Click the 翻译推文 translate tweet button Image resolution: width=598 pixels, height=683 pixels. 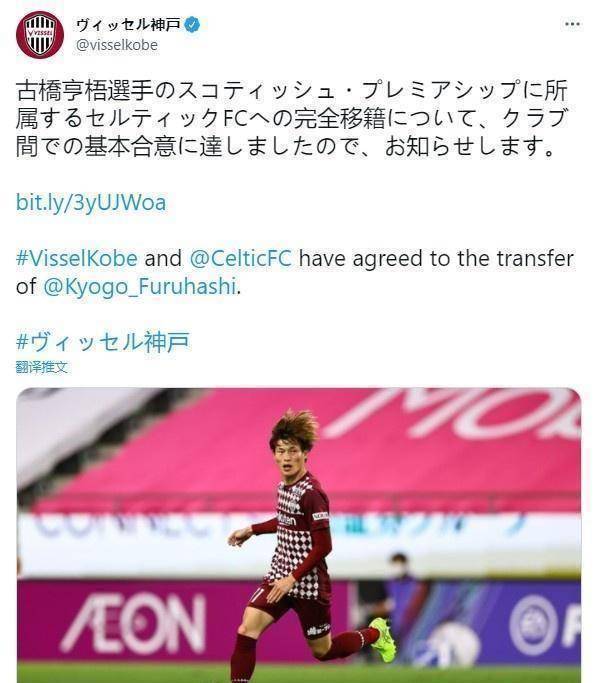tap(41, 367)
